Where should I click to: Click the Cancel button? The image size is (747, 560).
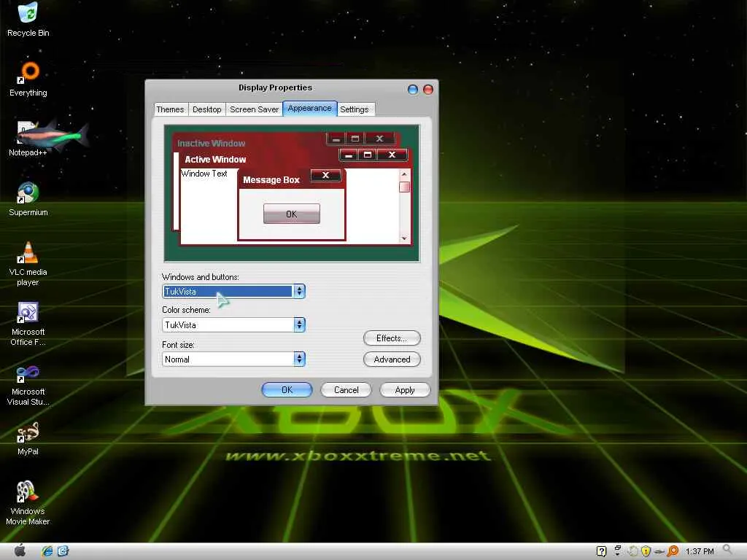click(347, 390)
